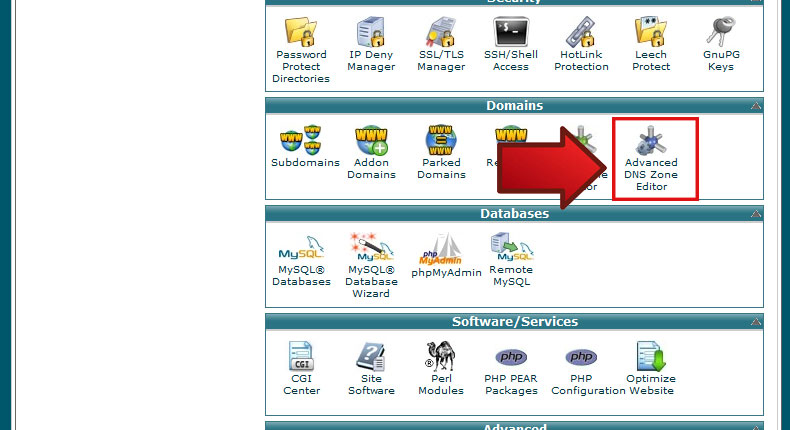Collapse the Domains section
Viewport: 790px width, 430px height.
(x=755, y=105)
